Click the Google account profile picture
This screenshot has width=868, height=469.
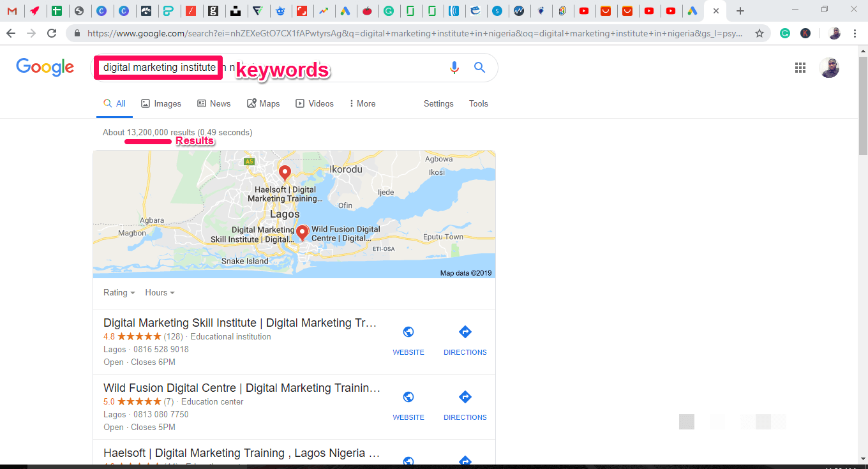click(x=829, y=68)
